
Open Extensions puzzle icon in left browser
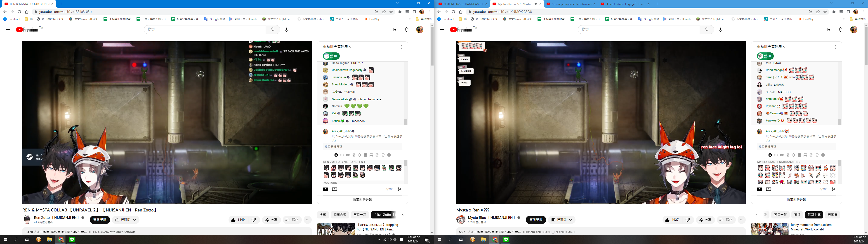coord(400,12)
